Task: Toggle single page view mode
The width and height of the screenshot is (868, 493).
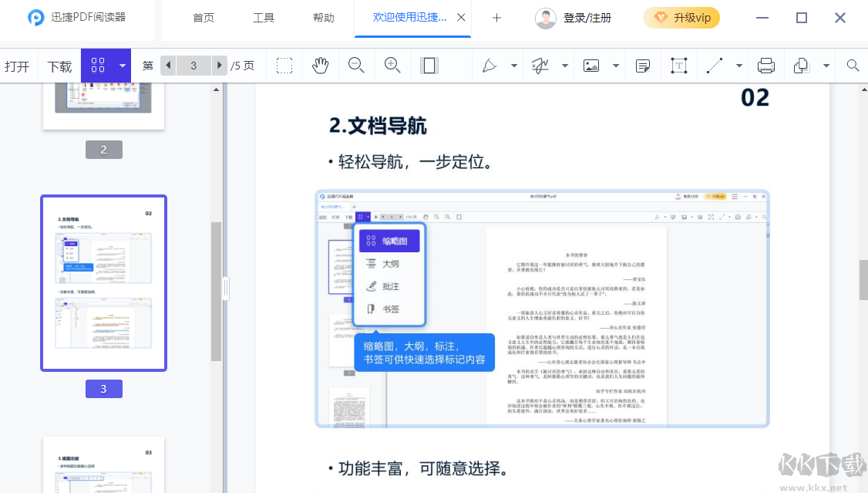Action: [429, 66]
